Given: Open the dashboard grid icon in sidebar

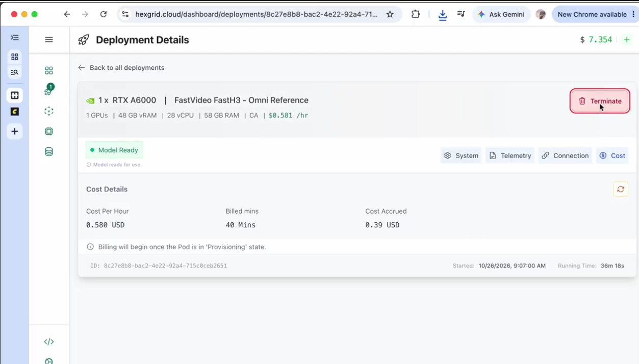Looking at the screenshot, I should [x=49, y=70].
